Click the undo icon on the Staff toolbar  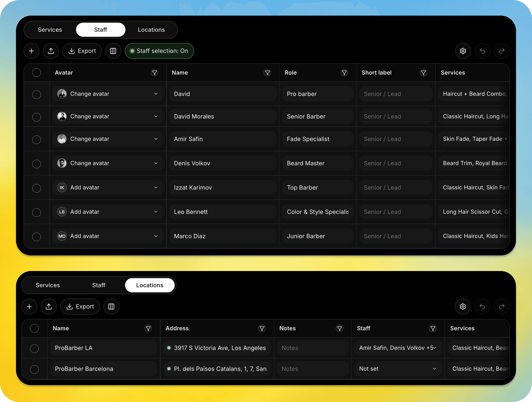click(x=482, y=51)
